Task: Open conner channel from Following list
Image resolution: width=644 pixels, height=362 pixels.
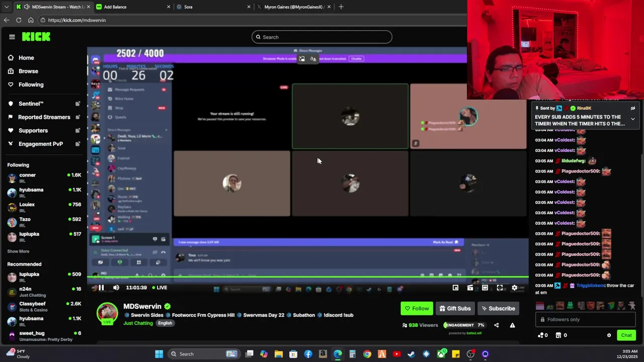Action: (44, 178)
